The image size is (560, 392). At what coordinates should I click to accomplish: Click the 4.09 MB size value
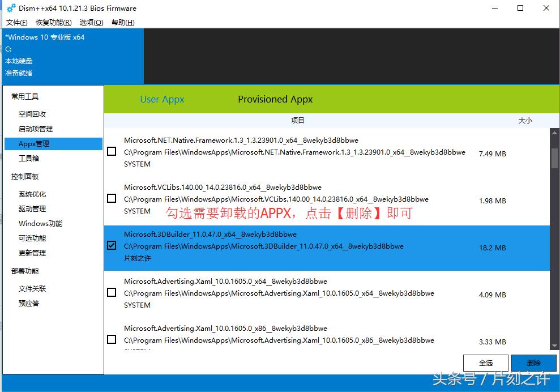point(492,295)
